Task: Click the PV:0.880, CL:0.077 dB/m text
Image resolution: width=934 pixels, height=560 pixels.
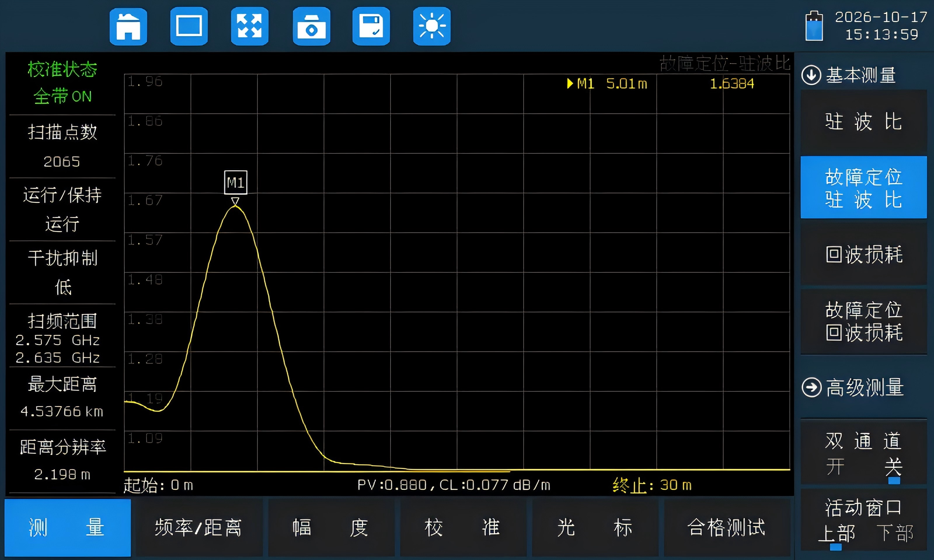Action: [x=453, y=485]
